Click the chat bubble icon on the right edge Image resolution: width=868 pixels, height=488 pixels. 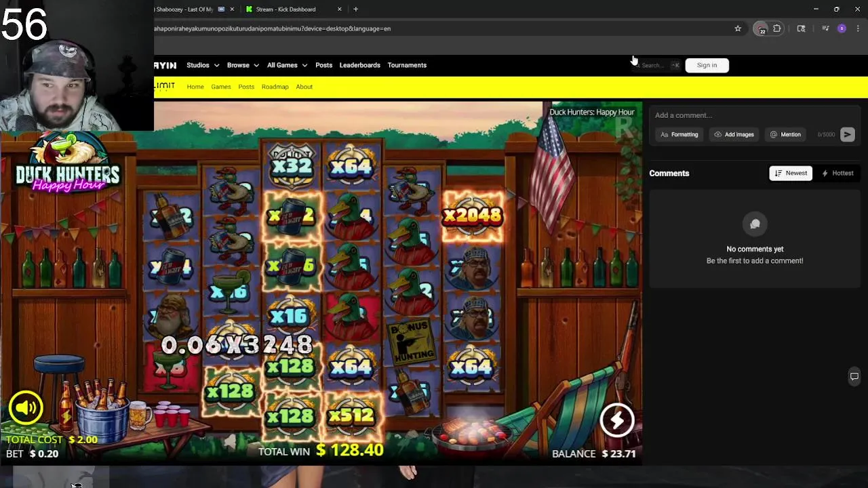click(x=854, y=376)
